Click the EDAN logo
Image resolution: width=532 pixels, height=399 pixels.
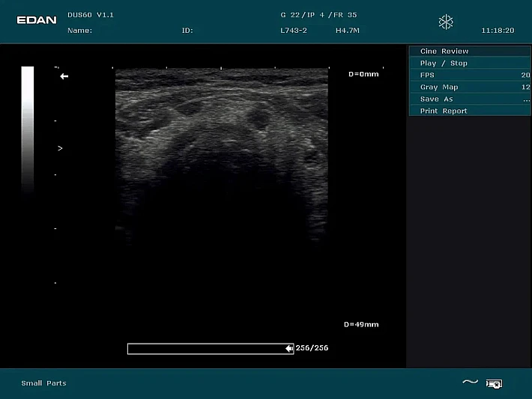click(x=36, y=20)
